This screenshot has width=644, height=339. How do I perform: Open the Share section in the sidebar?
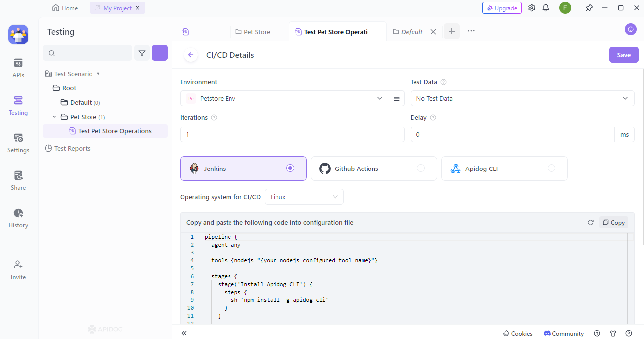(18, 181)
